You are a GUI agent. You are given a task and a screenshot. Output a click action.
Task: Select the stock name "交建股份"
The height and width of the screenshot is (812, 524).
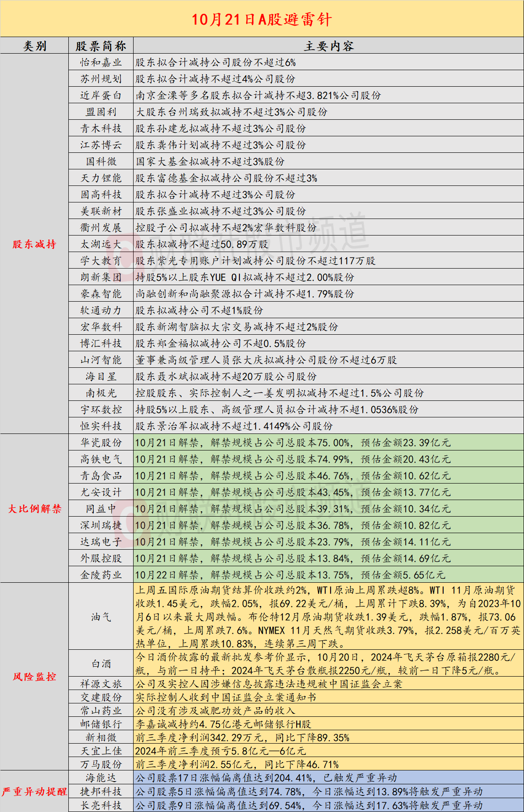[101, 698]
